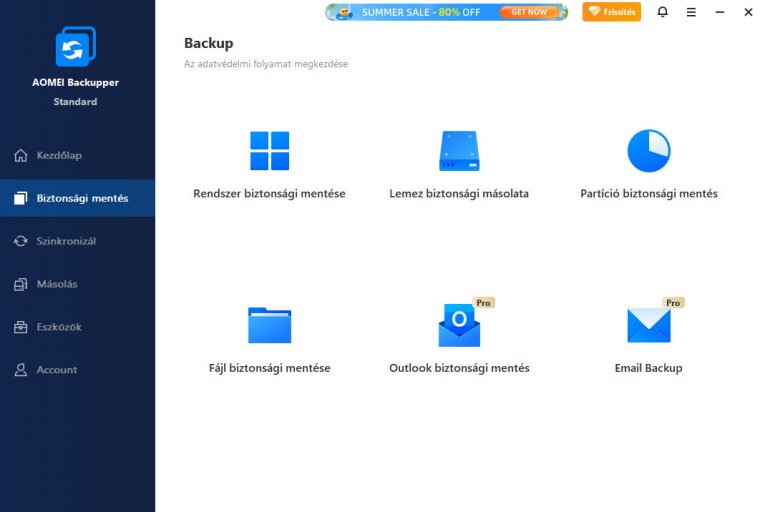The height and width of the screenshot is (512, 760).
Task: Open the hamburger menu in title bar
Action: (x=691, y=12)
